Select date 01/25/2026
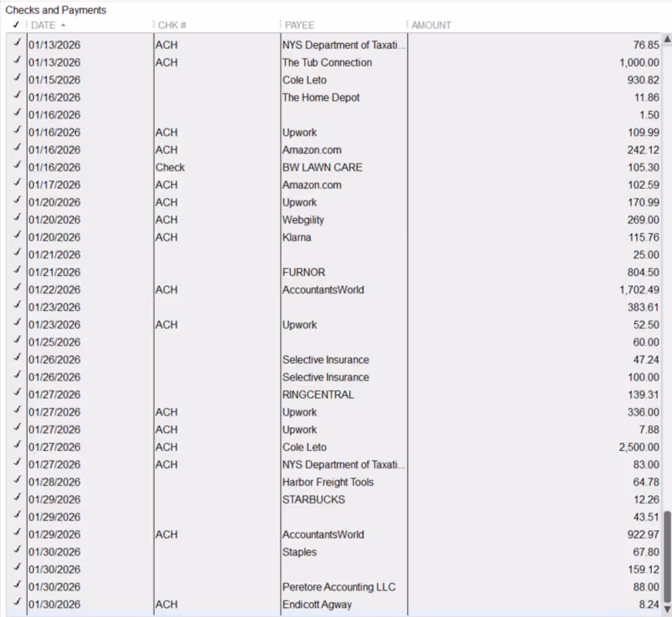The height and width of the screenshot is (617, 672). click(x=54, y=342)
